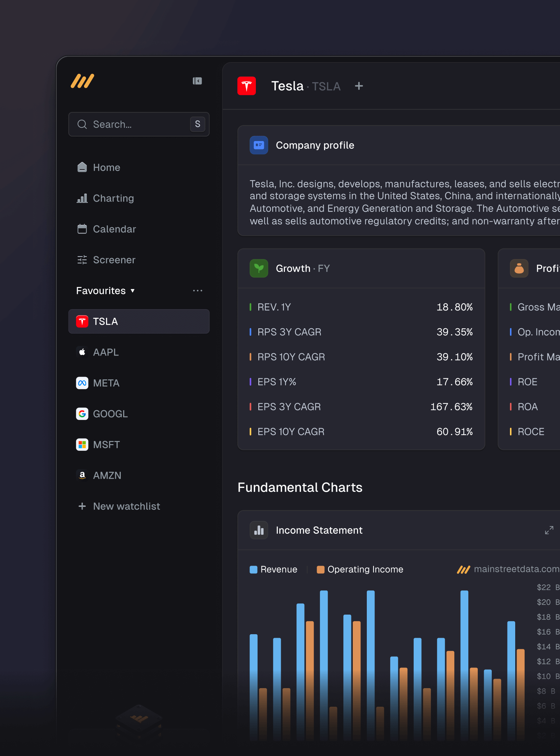Expand the Income Statement chart fullscreen
The height and width of the screenshot is (756, 560).
(x=549, y=530)
